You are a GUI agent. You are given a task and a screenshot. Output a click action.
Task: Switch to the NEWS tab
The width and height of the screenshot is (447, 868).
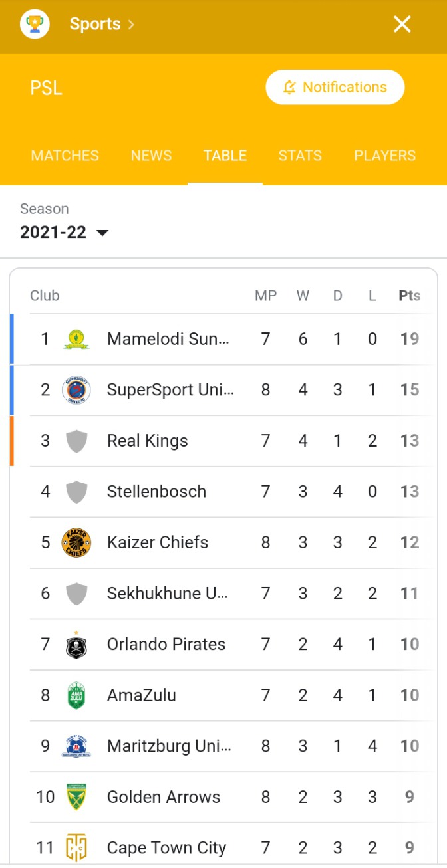(x=151, y=156)
